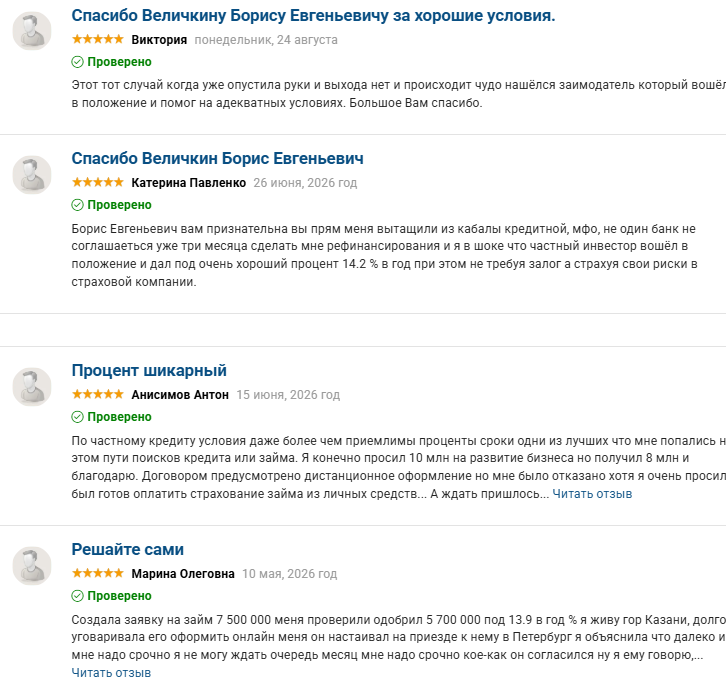Viewport: 726px width, 695px height.
Task: Open review titled 'Спасибо Величкину Борису Евгеньевичу за хорошие условия'
Action: (x=313, y=16)
